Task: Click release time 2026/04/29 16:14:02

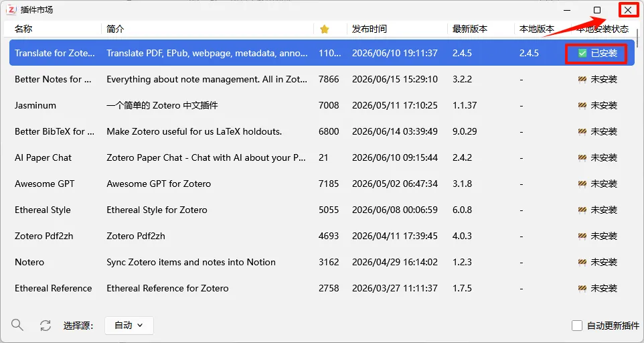Action: (395, 262)
